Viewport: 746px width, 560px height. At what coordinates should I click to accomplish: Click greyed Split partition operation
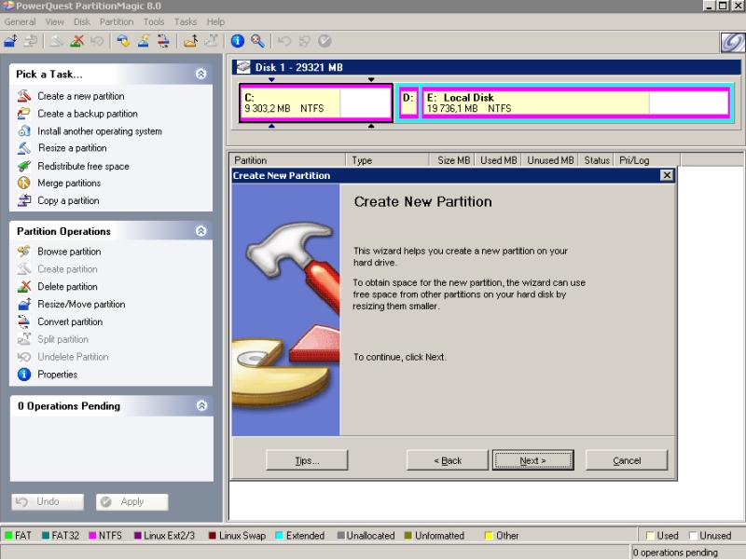tap(62, 339)
